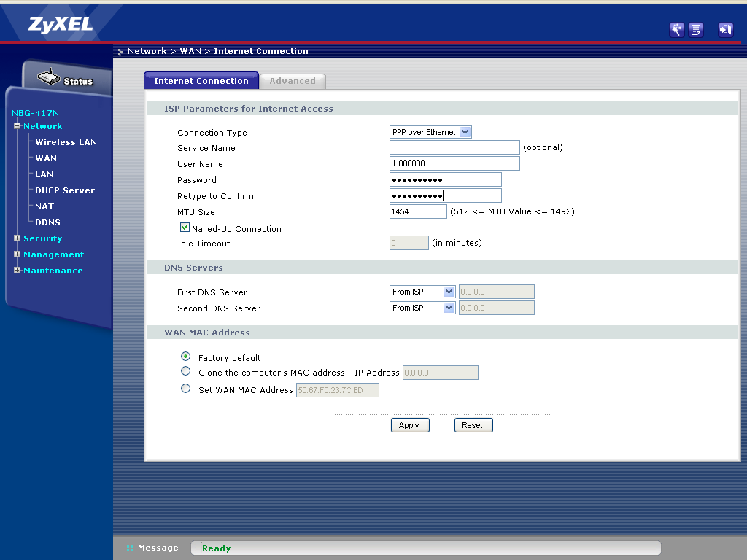Open Wireless LAN in sidebar
The height and width of the screenshot is (560, 747).
pyautogui.click(x=66, y=142)
